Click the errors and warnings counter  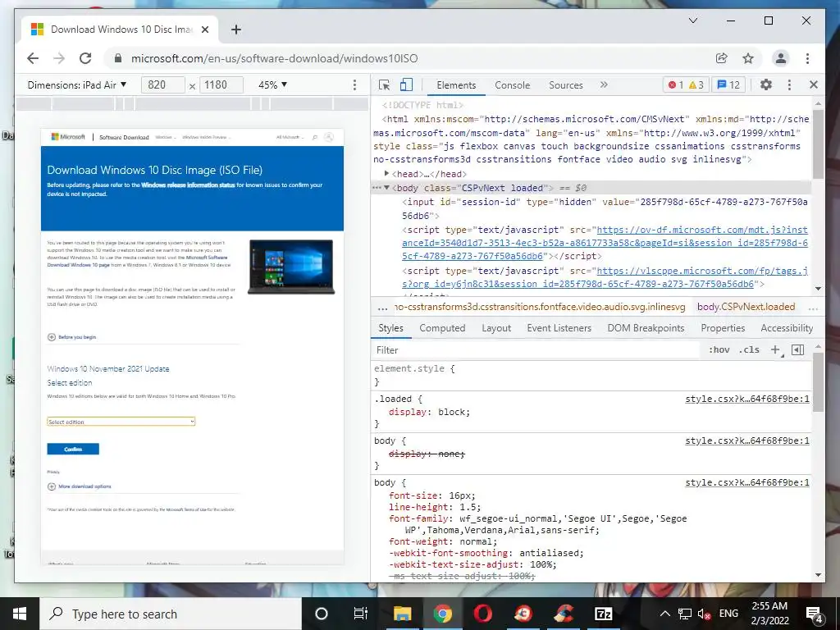point(686,84)
